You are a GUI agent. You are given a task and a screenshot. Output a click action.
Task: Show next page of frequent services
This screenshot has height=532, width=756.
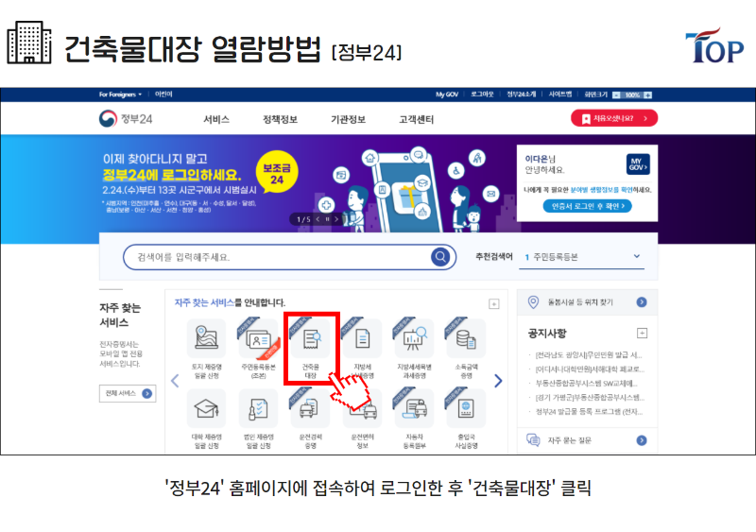pos(498,381)
